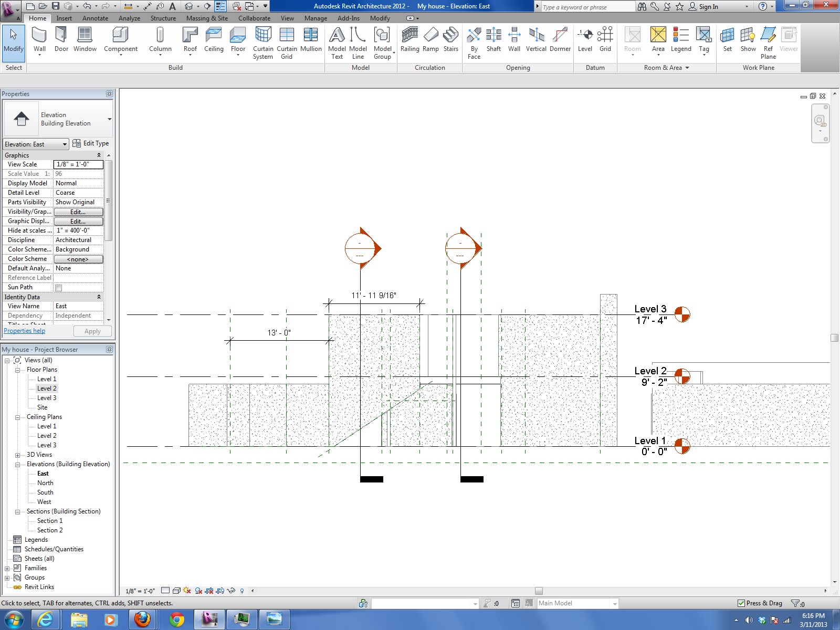Click Edit button for Graphic Display
The image size is (840, 630).
(x=78, y=222)
